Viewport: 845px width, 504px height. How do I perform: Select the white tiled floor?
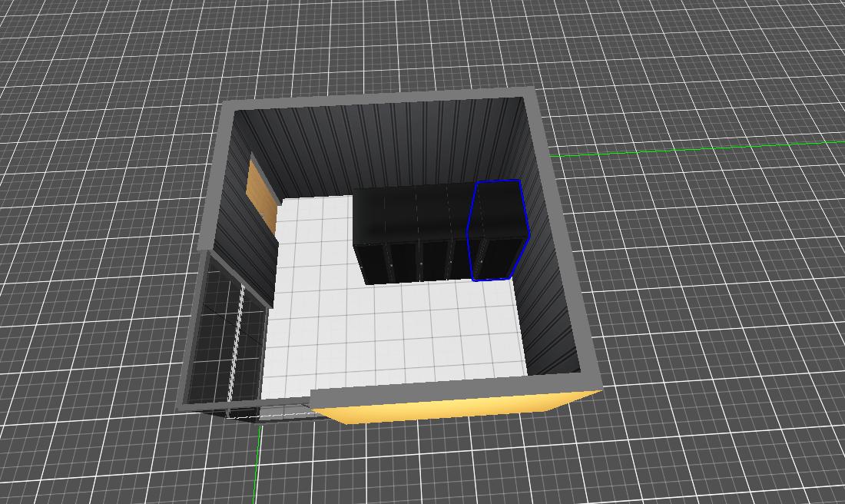[x=399, y=330]
